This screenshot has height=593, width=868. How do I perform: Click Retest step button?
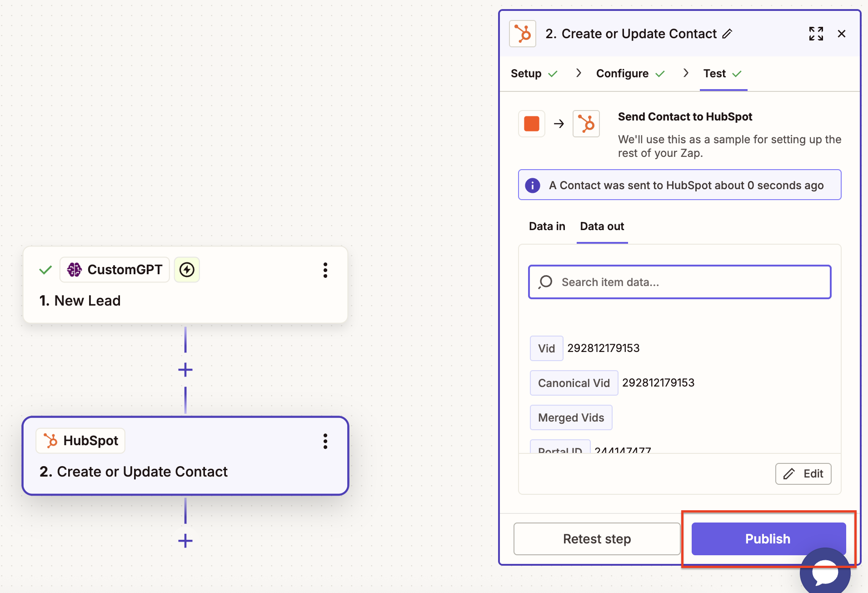[x=597, y=539]
